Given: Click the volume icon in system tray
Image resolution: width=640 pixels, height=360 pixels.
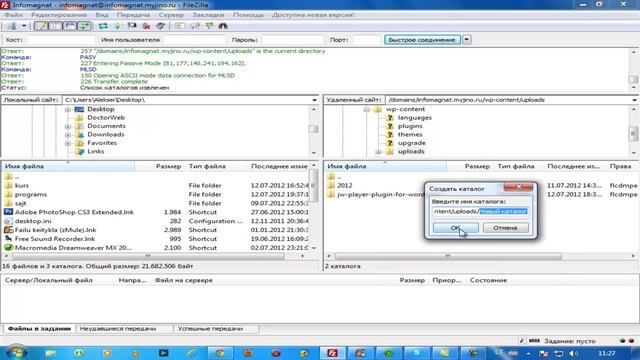Looking at the screenshot, I should pyautogui.click(x=573, y=353).
